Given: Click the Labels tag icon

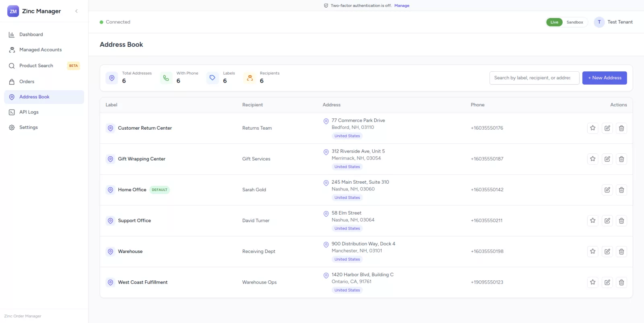Looking at the screenshot, I should click(213, 78).
